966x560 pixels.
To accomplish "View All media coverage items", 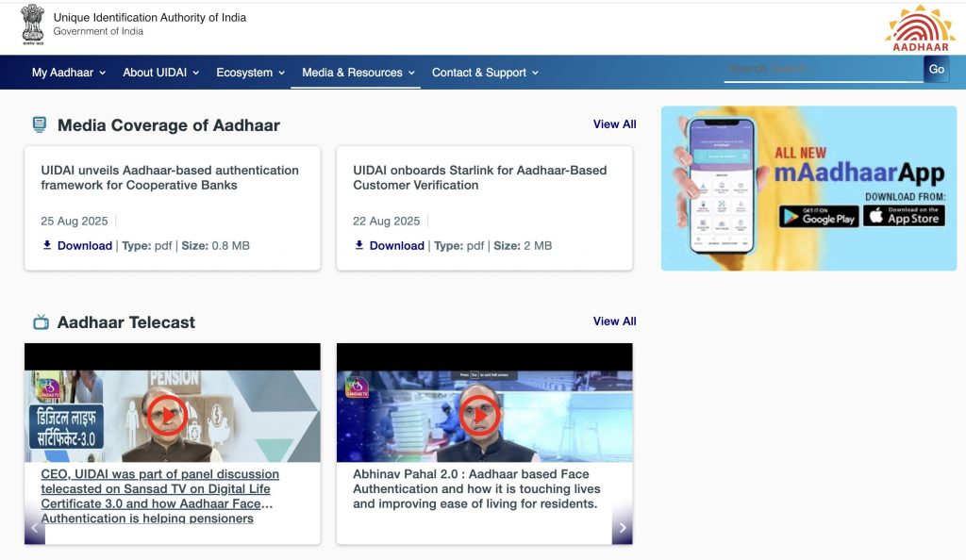I will 614,124.
